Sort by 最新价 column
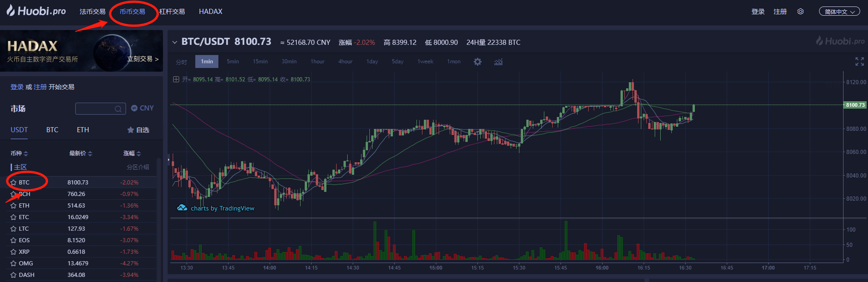 pos(81,153)
